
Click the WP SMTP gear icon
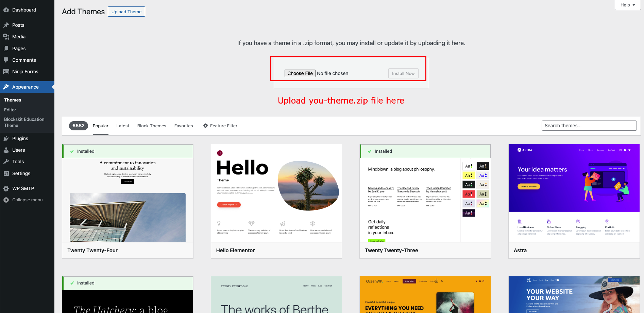tap(6, 188)
